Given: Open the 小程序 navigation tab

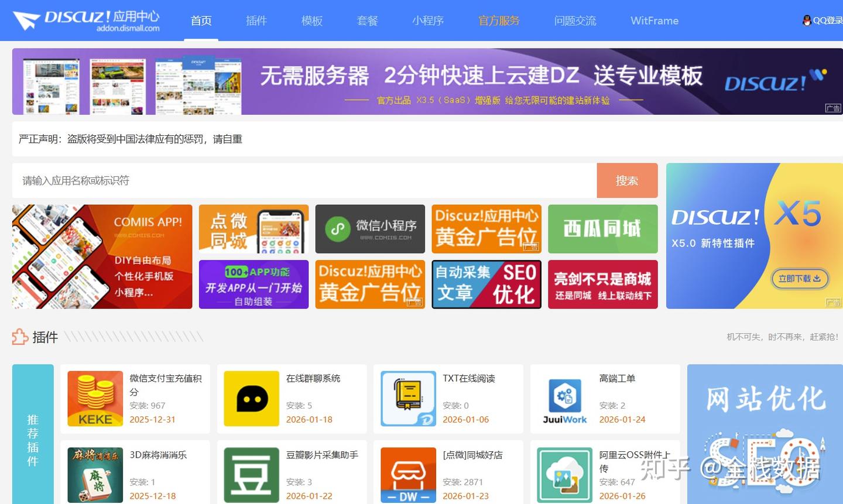Looking at the screenshot, I should pos(428,20).
